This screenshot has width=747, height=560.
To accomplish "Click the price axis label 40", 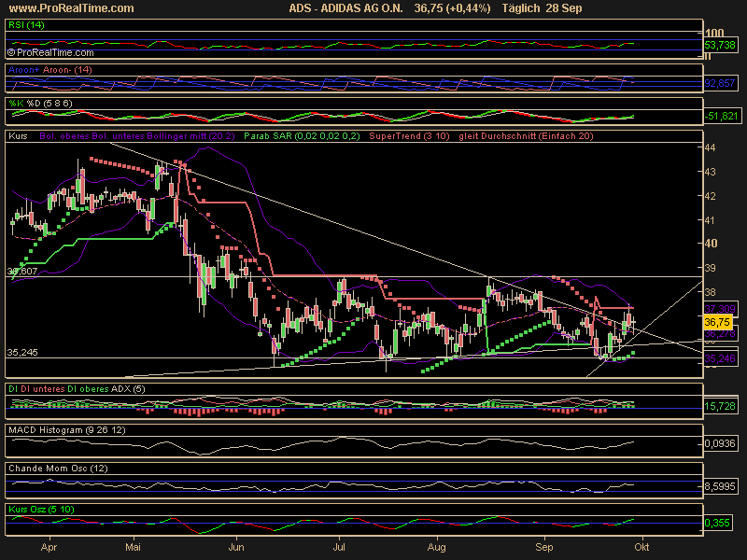I will pos(711,244).
